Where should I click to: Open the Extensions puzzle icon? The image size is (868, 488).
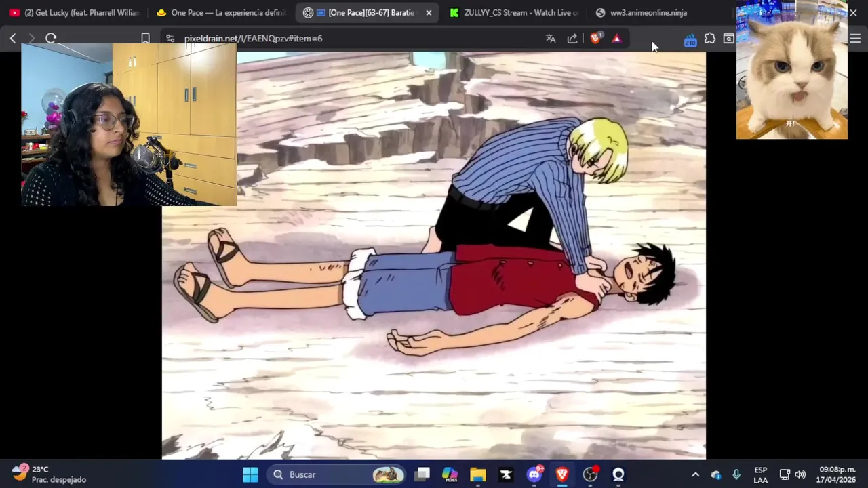710,39
